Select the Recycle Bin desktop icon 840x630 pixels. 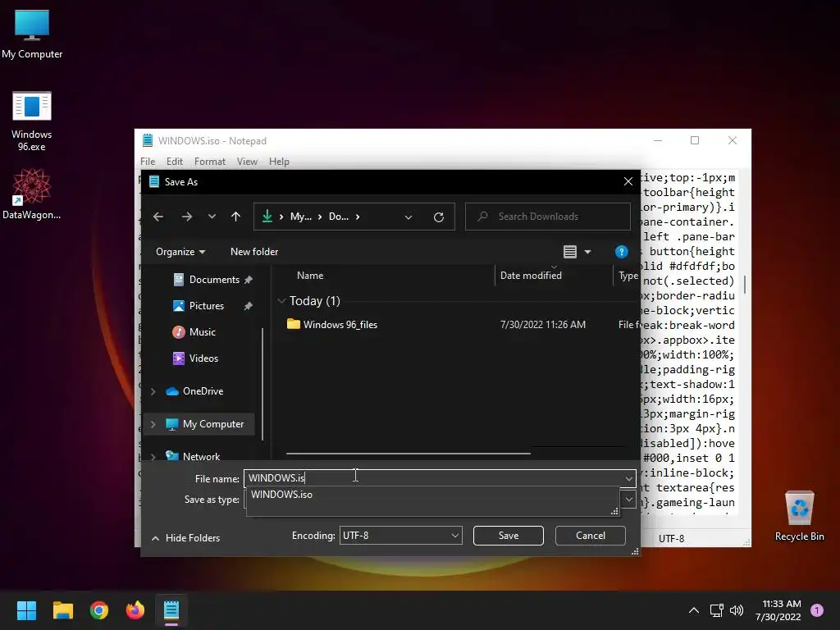click(799, 516)
